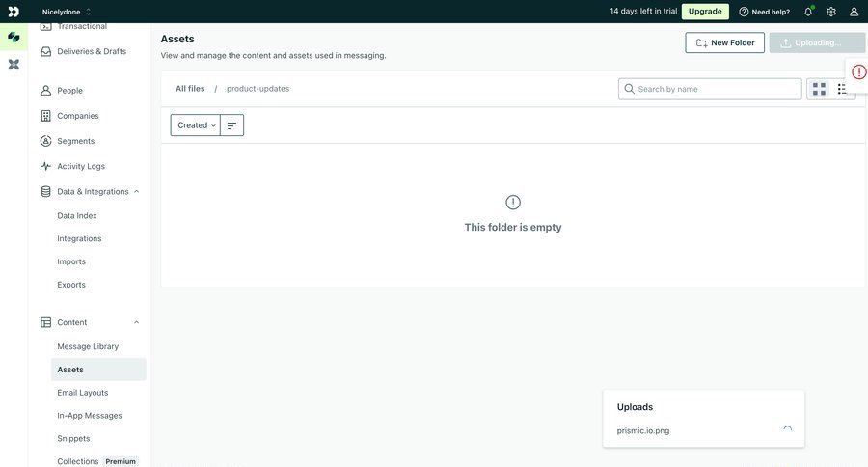868x467 pixels.
Task: Select the green Journeys app icon
Action: pyautogui.click(x=14, y=37)
